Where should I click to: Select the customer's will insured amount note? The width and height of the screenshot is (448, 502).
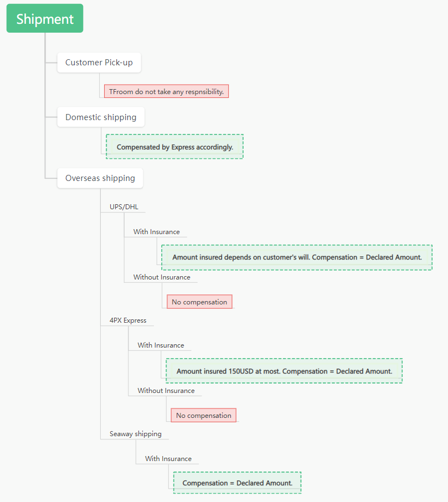(x=297, y=257)
